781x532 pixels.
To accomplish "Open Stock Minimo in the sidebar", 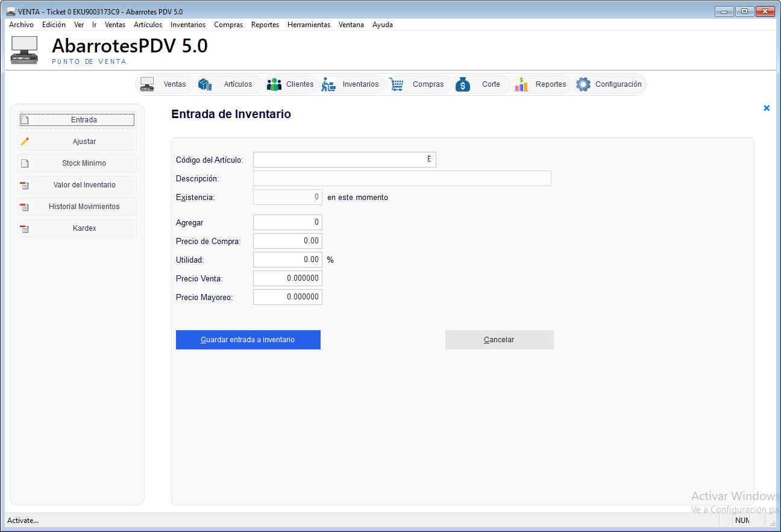I will (77, 163).
